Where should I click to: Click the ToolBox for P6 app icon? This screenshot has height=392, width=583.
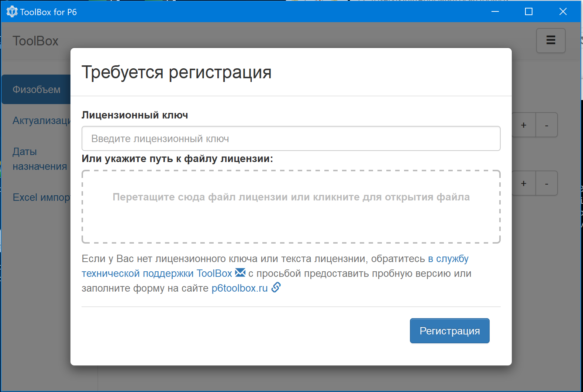pyautogui.click(x=12, y=12)
